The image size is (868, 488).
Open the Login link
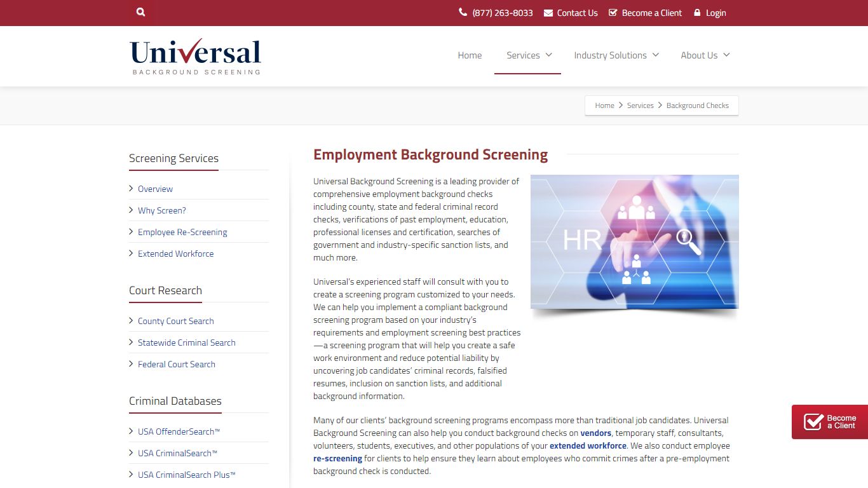point(715,13)
